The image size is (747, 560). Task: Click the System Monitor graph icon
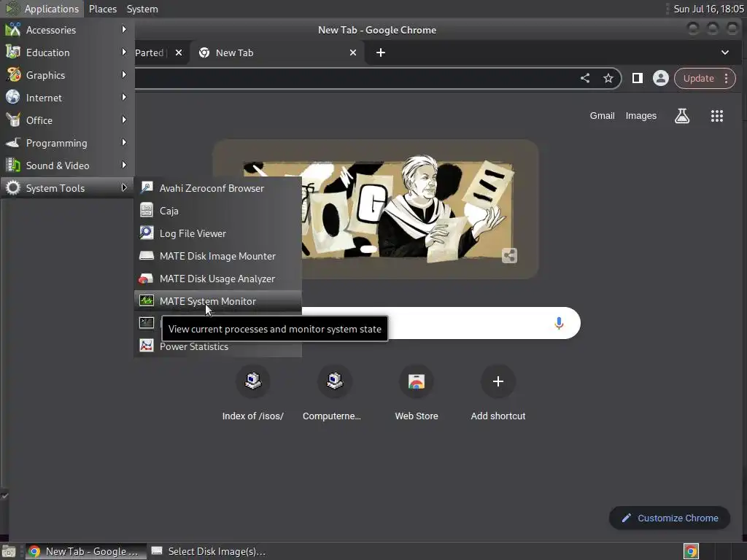coord(146,300)
